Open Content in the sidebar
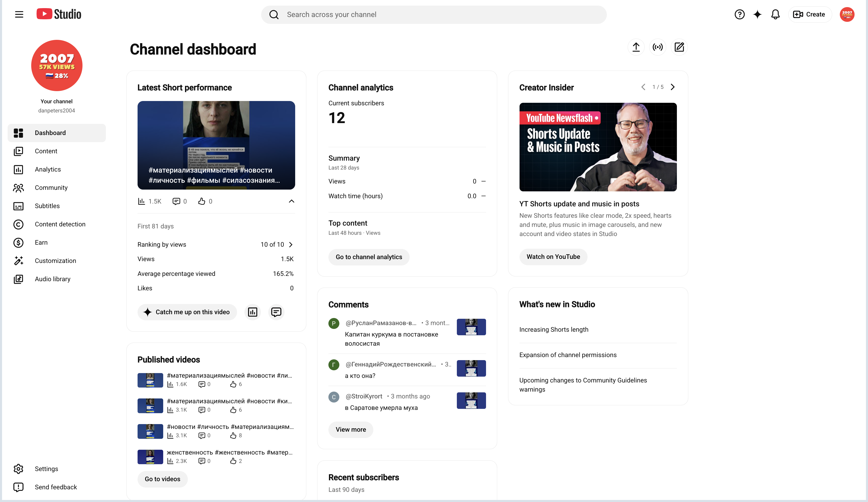This screenshot has height=502, width=868. (x=57, y=151)
